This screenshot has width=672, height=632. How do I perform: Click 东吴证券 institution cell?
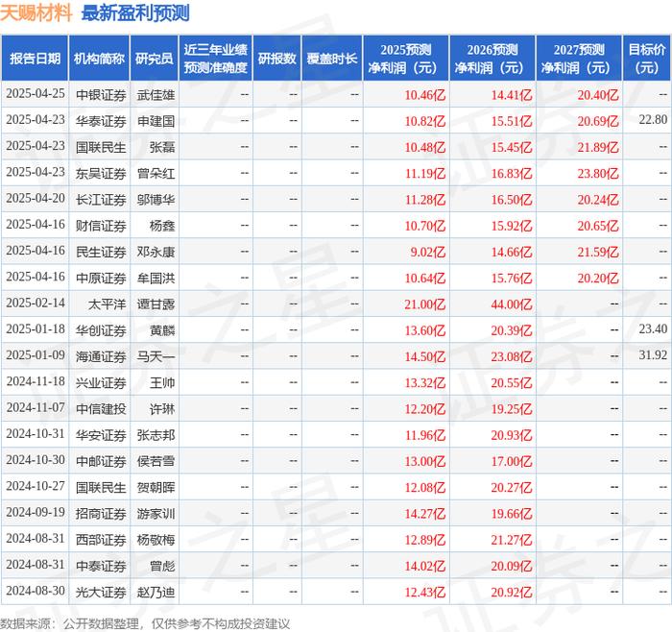point(101,173)
